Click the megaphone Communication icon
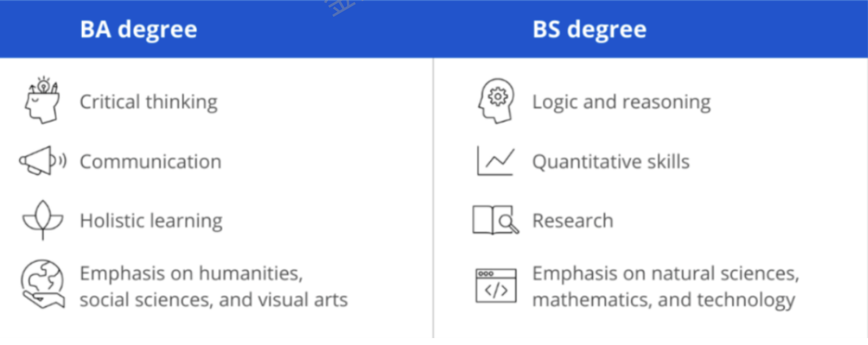Image resolution: width=868 pixels, height=345 pixels. [x=43, y=161]
